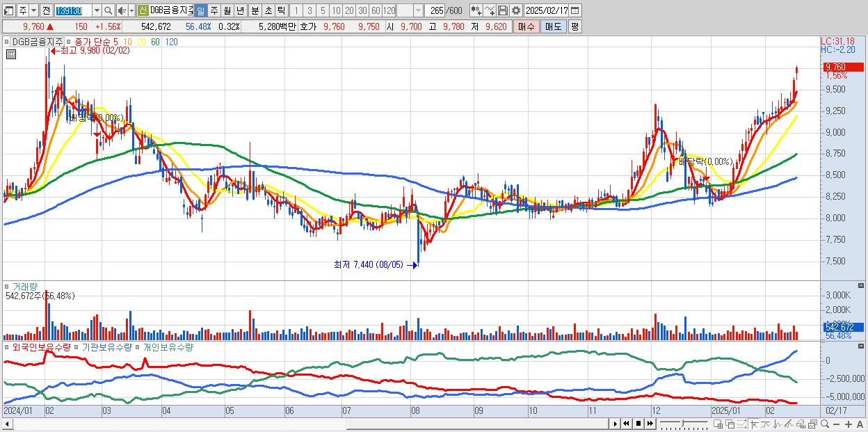Click the 전 button
Viewport: 868px width, 432px height.
(46, 10)
